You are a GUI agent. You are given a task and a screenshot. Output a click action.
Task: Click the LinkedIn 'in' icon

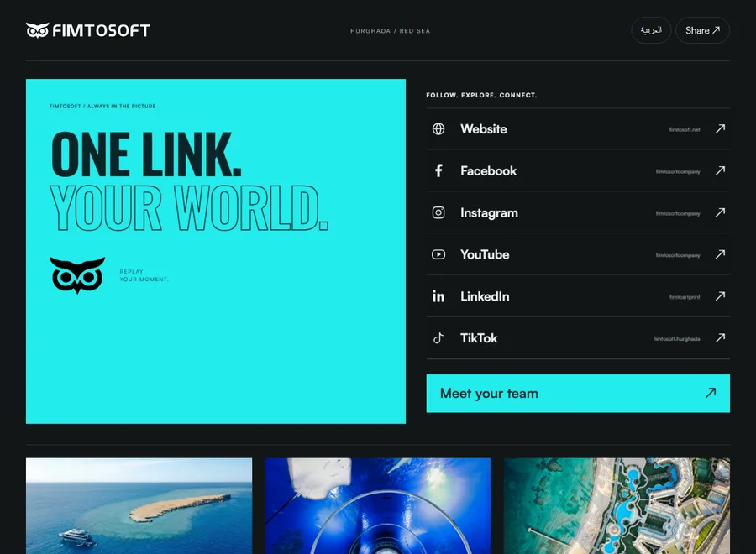(438, 296)
